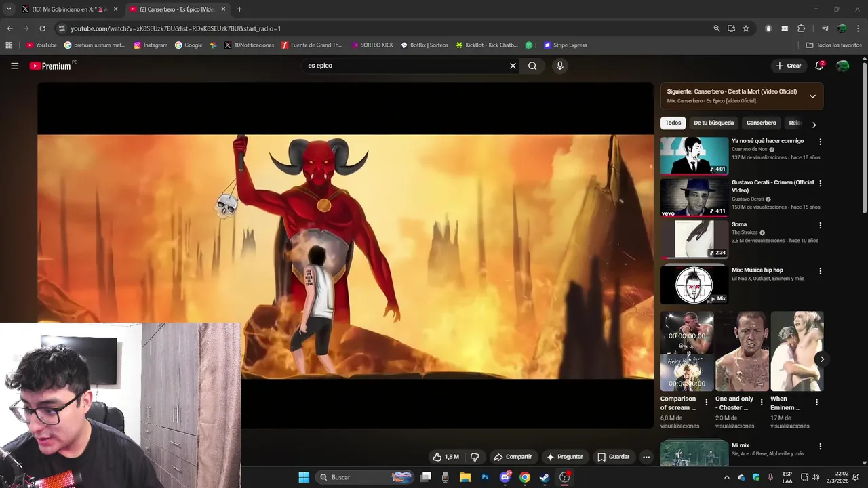Open Discord from the taskbar
The image size is (868, 488).
pos(505,477)
